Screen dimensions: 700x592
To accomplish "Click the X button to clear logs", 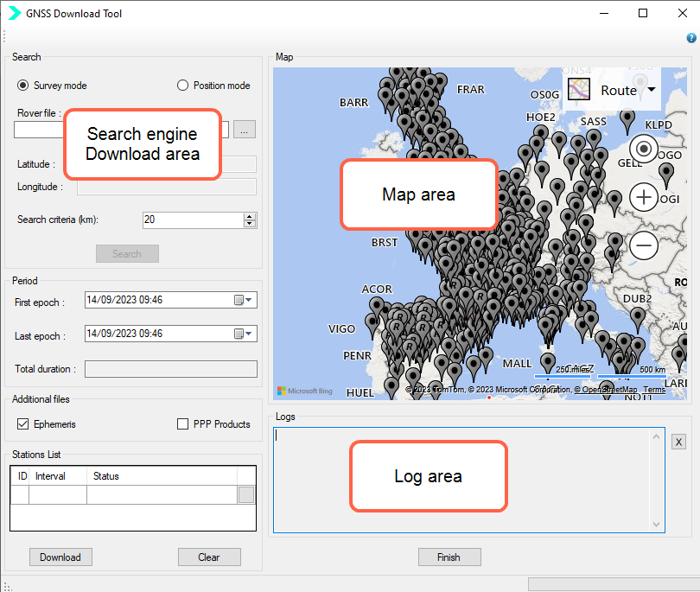I will [678, 442].
